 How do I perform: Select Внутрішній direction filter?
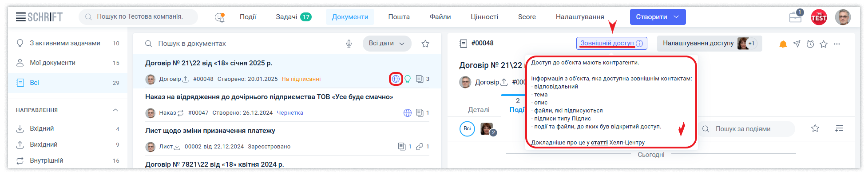click(x=67, y=160)
